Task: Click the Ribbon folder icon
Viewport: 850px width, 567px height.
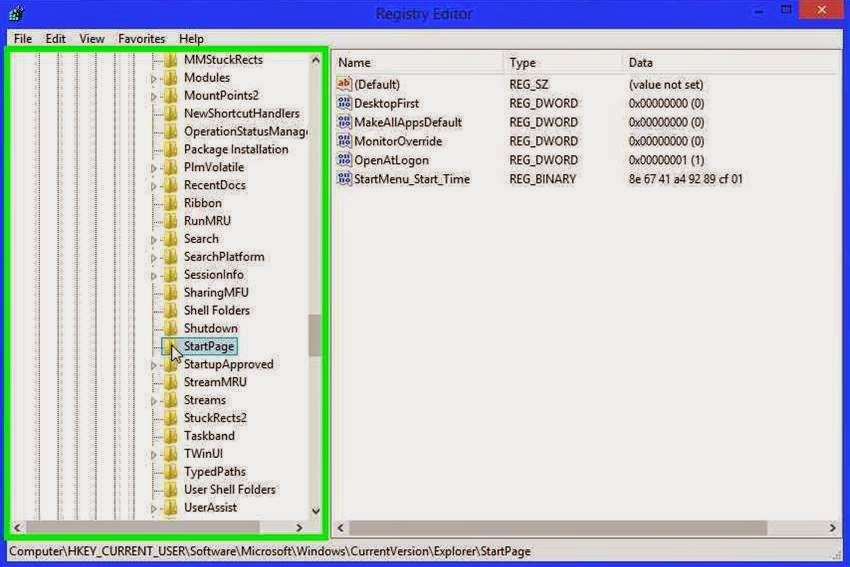Action: 171,203
